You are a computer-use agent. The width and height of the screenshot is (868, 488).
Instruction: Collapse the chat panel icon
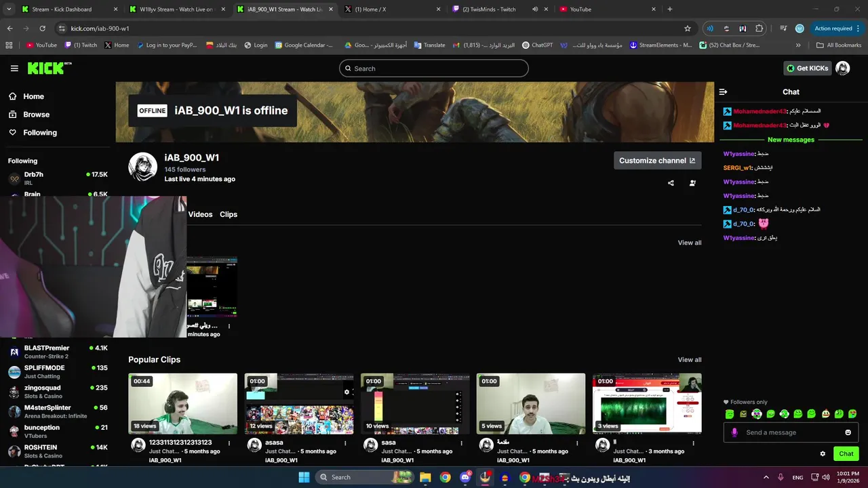[723, 91]
